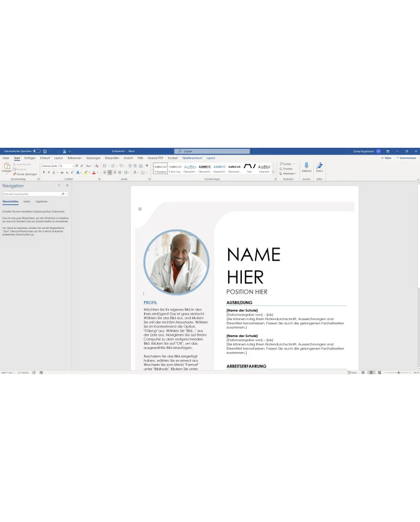Screen dimensions: 420x522
Task: Select the Titel style
Action: pyautogui.click(x=250, y=168)
